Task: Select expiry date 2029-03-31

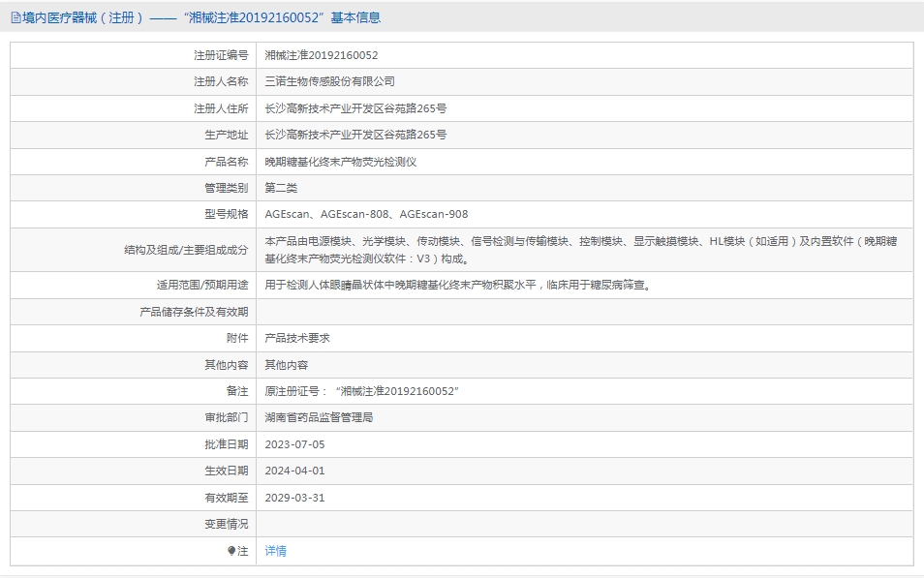Action: point(294,498)
